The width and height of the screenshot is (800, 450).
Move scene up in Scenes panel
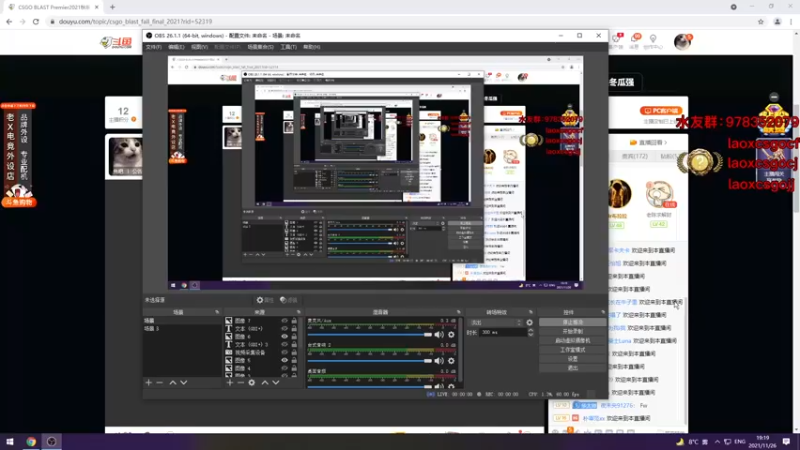pos(173,383)
